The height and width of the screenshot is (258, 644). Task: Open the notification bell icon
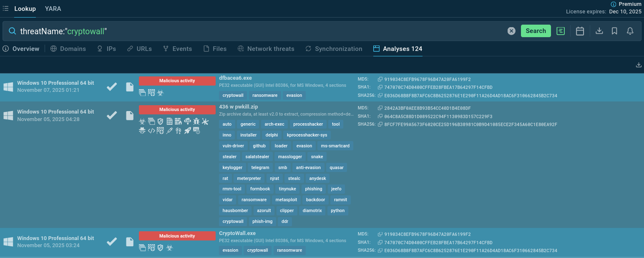pos(630,31)
